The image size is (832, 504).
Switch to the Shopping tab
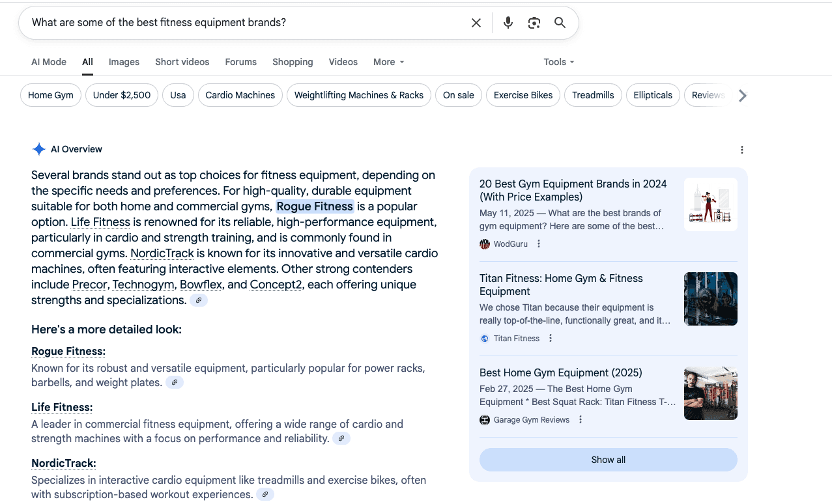293,62
